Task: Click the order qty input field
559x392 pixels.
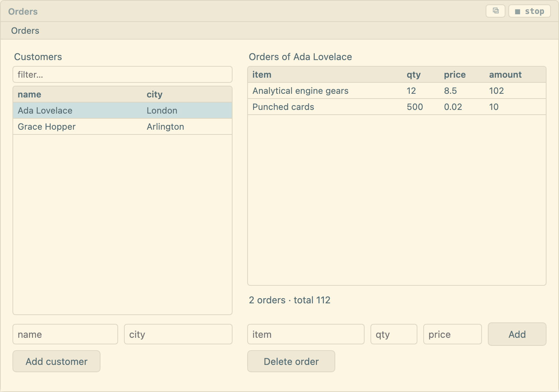Action: pos(394,334)
